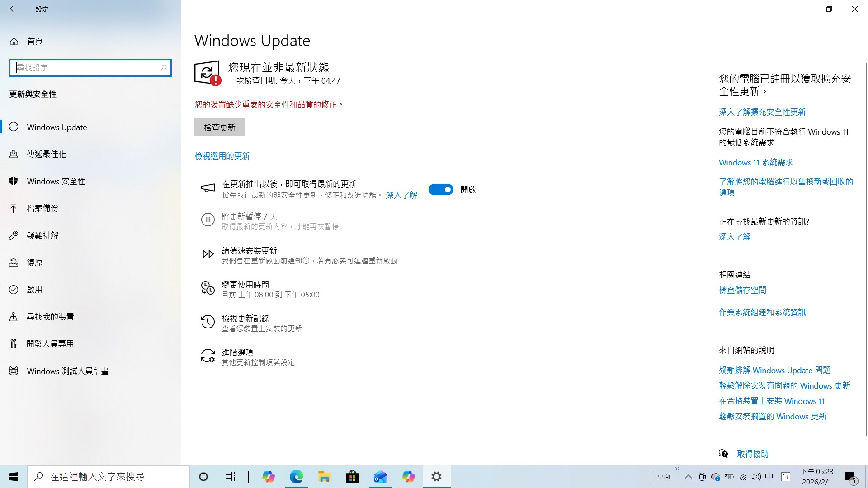The height and width of the screenshot is (488, 868).
Task: Open Microsoft Edge from taskbar
Action: click(297, 477)
